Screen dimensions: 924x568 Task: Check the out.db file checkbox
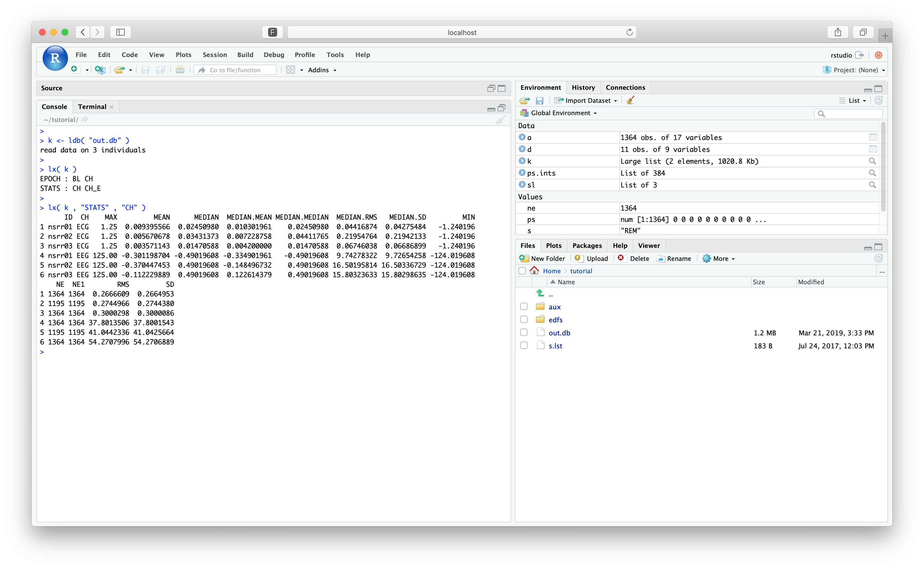coord(524,333)
